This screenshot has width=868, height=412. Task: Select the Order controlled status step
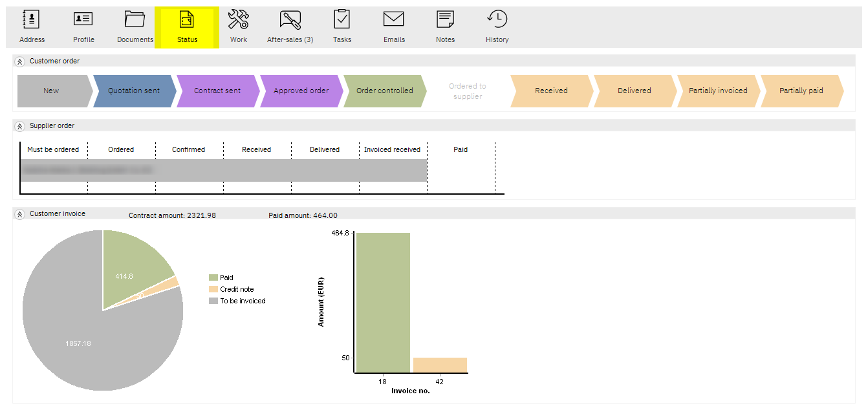[385, 91]
